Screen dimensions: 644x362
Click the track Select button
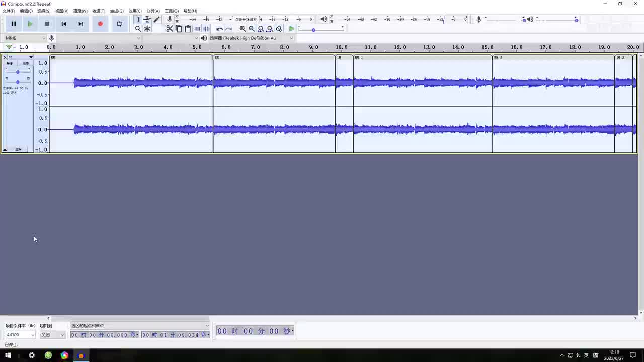point(18,150)
